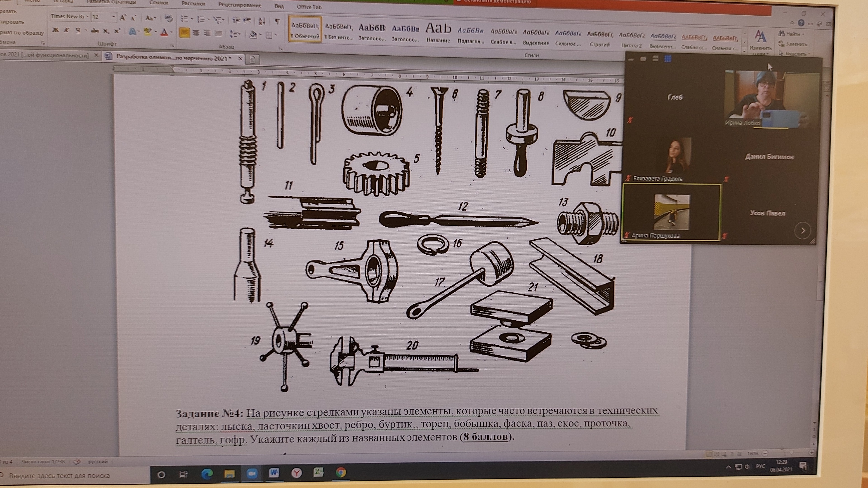Open Вид ribbon tab
868x488 pixels.
(279, 6)
